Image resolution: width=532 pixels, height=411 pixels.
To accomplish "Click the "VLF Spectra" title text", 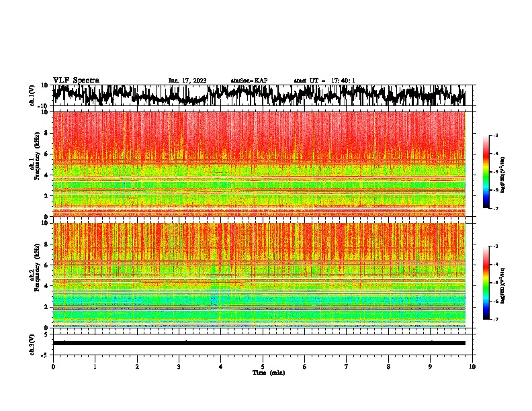I will (76, 81).
